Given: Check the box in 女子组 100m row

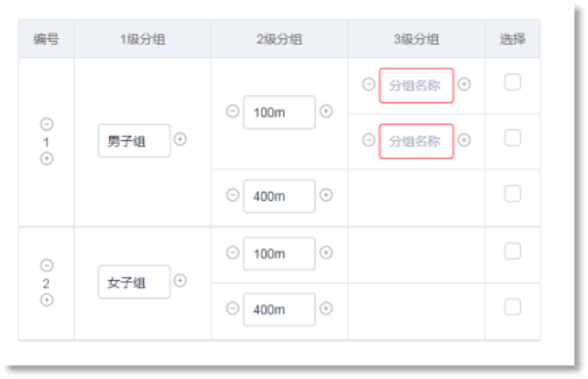Looking at the screenshot, I should [x=513, y=251].
